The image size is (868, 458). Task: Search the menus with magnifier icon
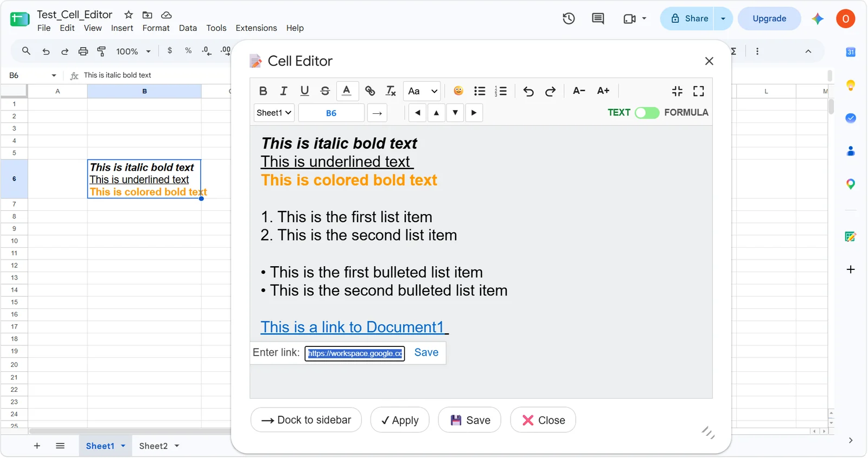pyautogui.click(x=26, y=51)
